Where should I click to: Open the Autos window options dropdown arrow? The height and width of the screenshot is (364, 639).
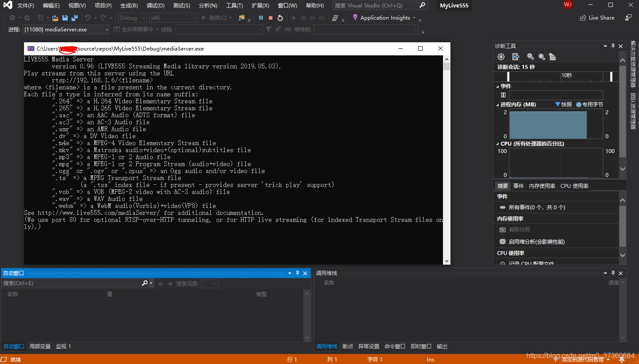pyautogui.click(x=290, y=273)
